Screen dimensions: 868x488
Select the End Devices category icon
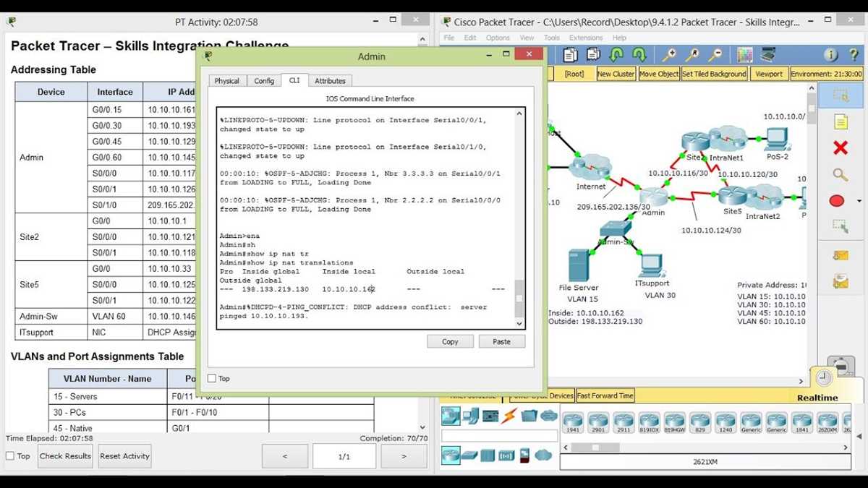[471, 416]
